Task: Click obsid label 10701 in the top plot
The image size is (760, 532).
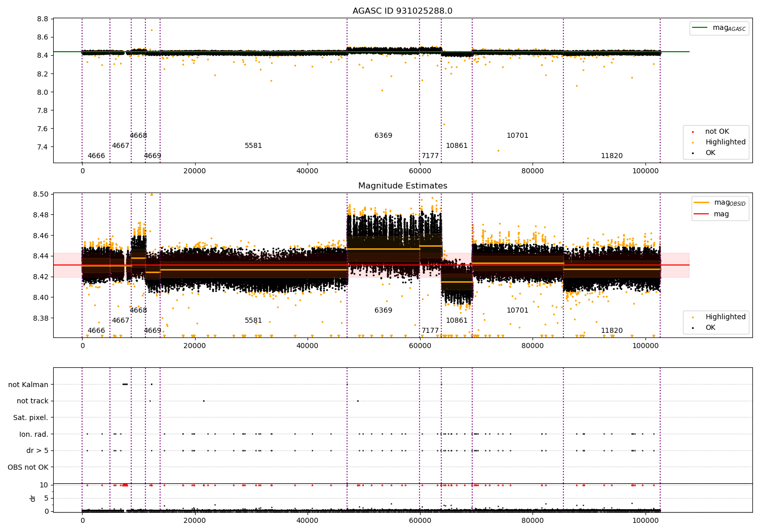Action: pyautogui.click(x=518, y=136)
